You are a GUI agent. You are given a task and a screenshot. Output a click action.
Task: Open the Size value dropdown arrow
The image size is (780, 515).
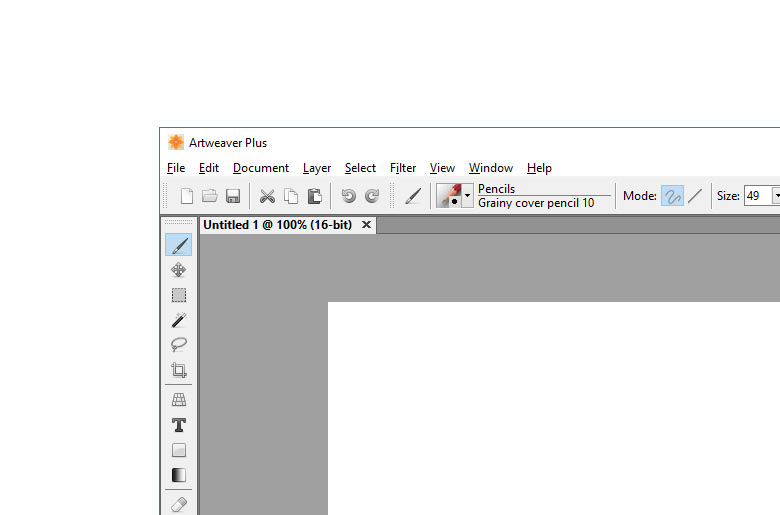click(x=776, y=196)
